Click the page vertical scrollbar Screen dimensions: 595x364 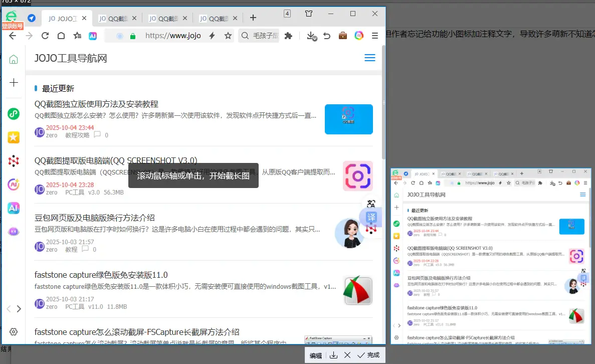tap(383, 125)
